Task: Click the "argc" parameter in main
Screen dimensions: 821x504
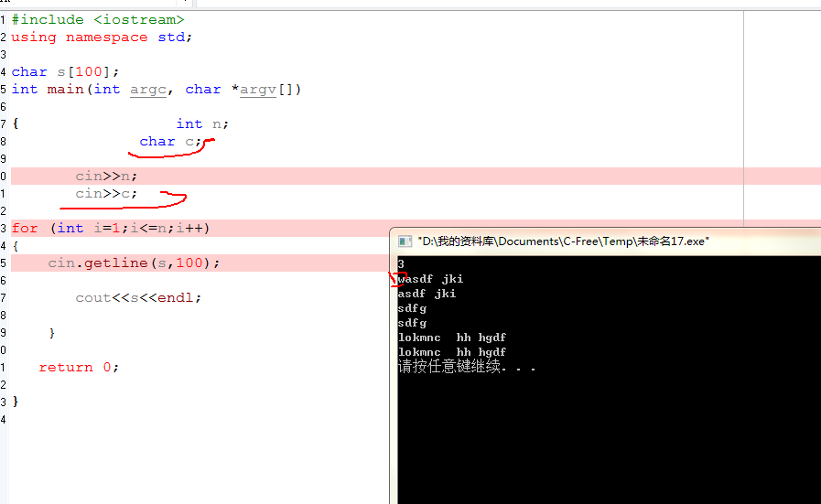Action: (x=148, y=90)
